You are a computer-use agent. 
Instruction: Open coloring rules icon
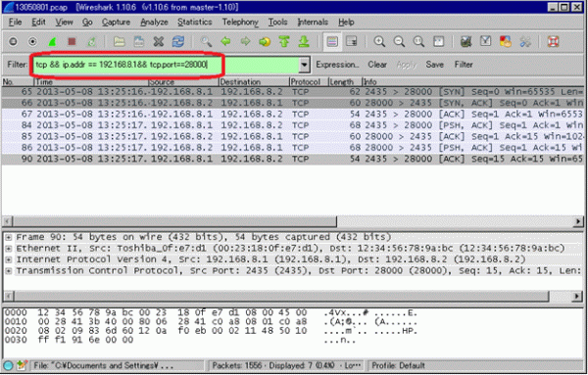pyautogui.click(x=506, y=41)
